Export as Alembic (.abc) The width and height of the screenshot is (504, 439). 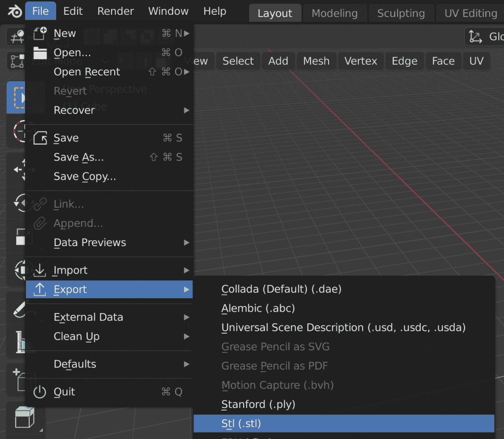tap(344, 308)
